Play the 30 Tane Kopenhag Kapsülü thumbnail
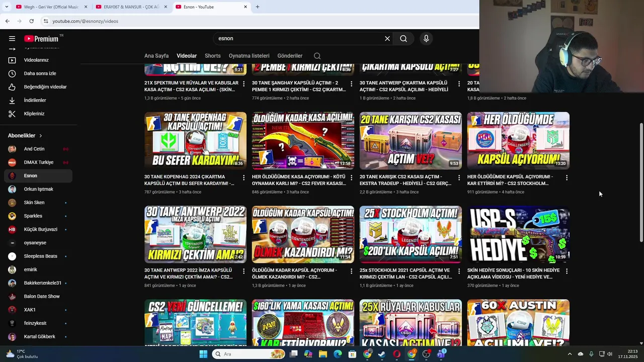This screenshot has width=644, height=362. (x=195, y=140)
